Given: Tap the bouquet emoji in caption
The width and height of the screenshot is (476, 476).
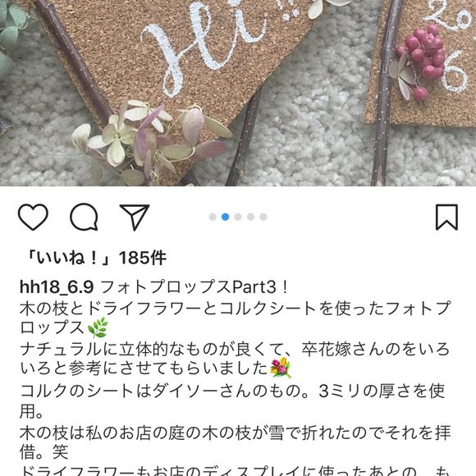Looking at the screenshot, I should 281,368.
